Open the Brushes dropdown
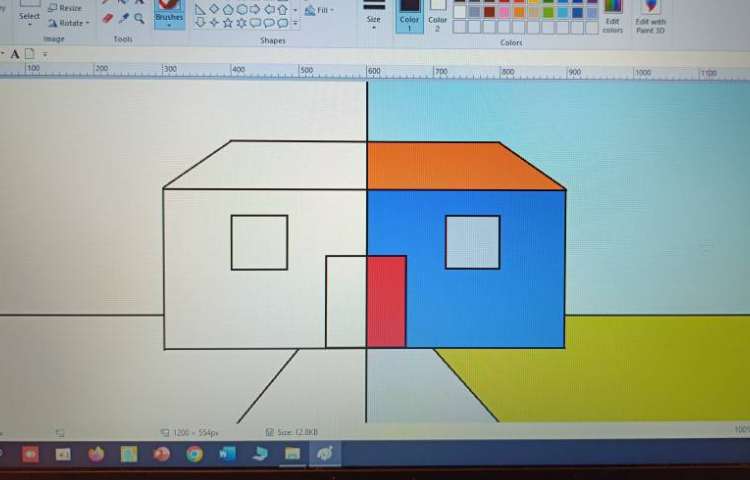Viewport: 750px width, 480px height. [x=169, y=16]
